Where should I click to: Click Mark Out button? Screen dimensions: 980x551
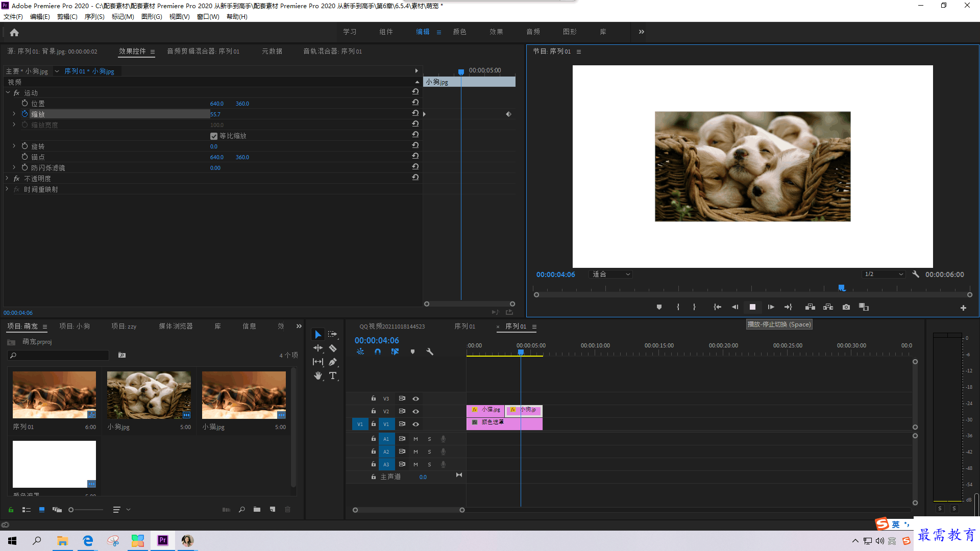(x=694, y=307)
